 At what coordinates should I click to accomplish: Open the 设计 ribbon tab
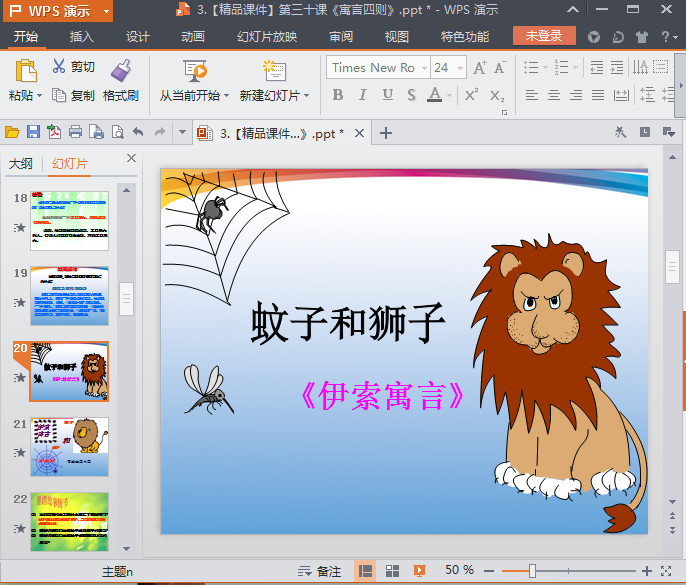tap(137, 36)
